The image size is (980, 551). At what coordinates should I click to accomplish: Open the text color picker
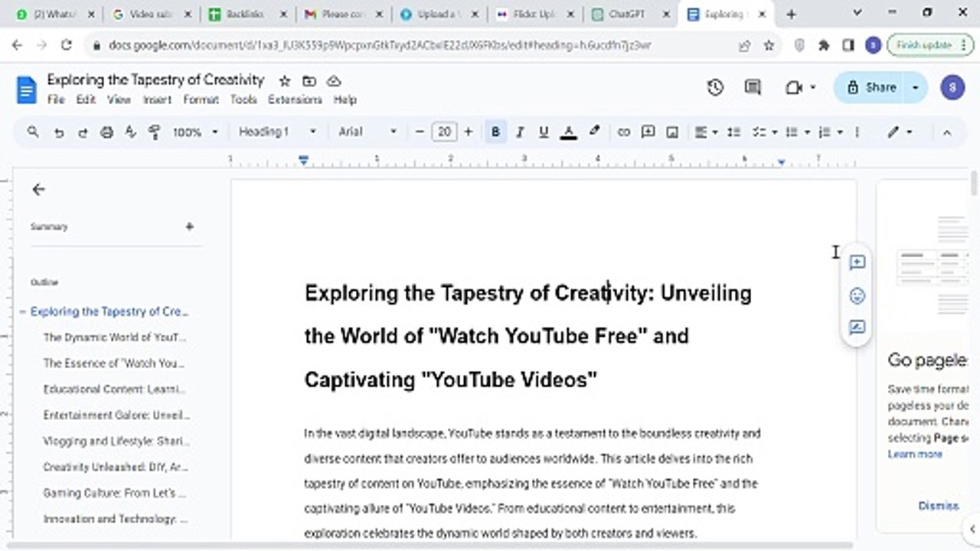click(x=568, y=132)
